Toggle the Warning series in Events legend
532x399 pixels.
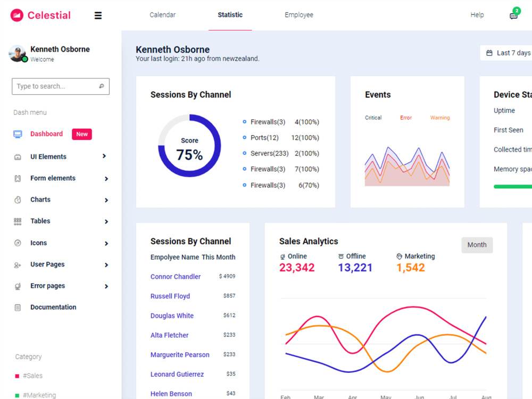(440, 118)
